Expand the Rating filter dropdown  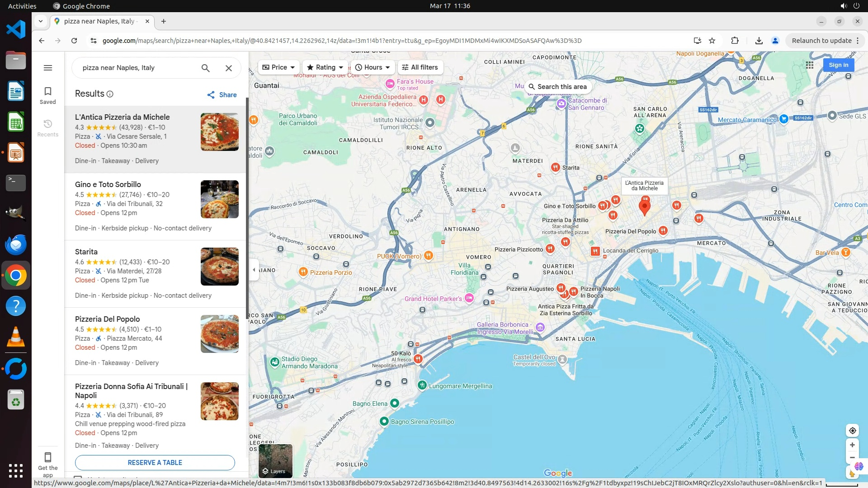[325, 67]
